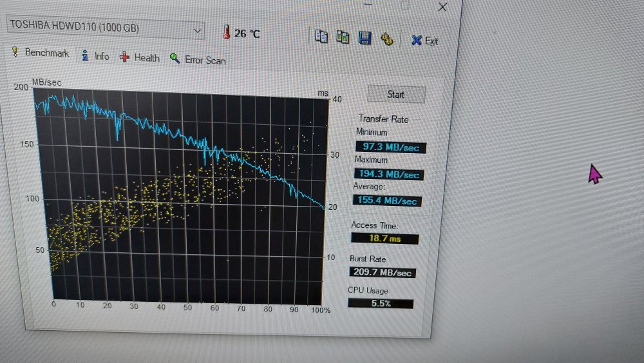
Task: Switch to the Error Scan tab
Action: click(198, 60)
